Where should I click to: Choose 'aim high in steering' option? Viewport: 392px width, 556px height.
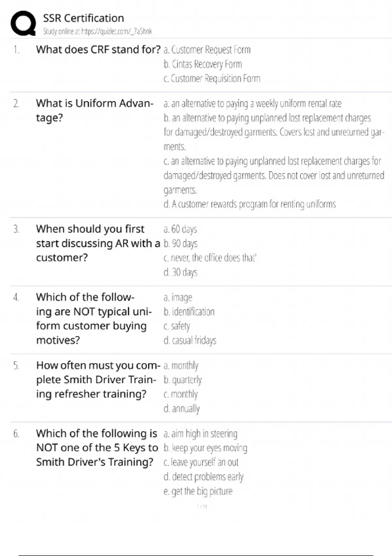[200, 434]
